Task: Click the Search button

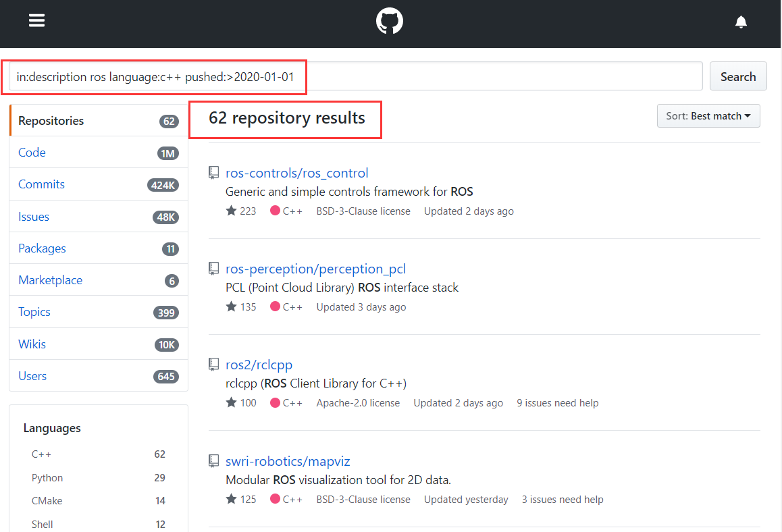Action: [x=738, y=76]
